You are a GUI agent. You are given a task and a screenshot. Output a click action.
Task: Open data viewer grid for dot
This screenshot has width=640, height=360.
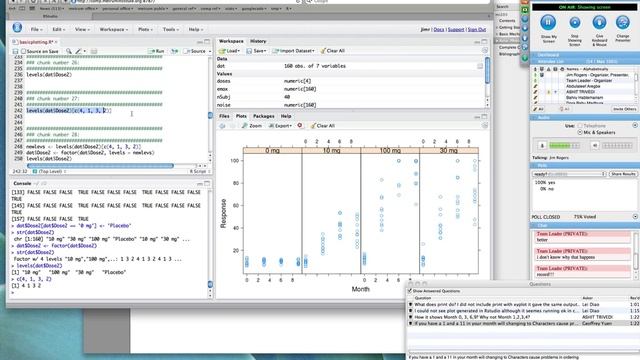(x=480, y=66)
